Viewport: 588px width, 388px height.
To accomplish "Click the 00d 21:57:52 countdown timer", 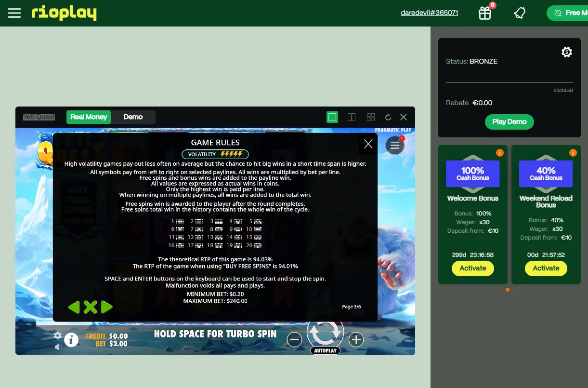I will tap(546, 255).
